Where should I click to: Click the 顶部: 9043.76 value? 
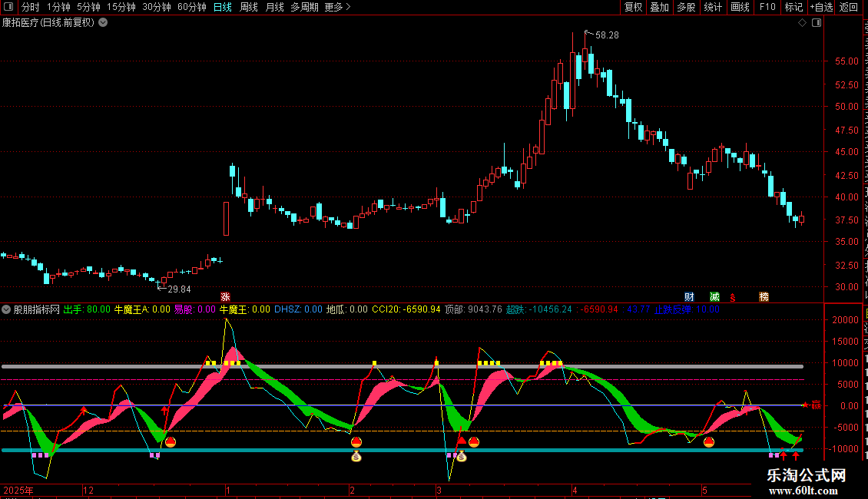[x=474, y=310]
